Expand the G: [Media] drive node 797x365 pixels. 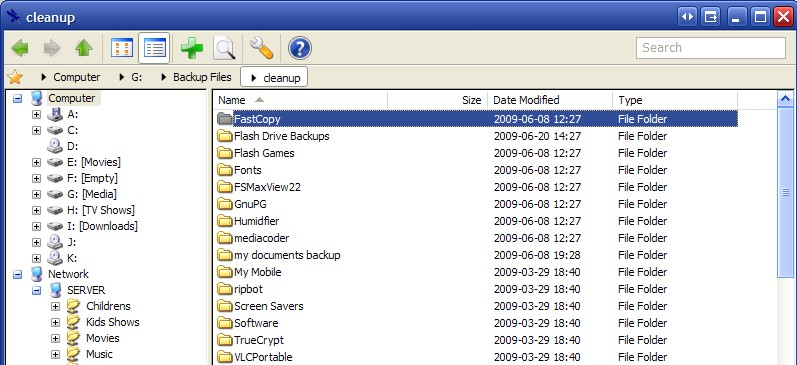coord(36,194)
